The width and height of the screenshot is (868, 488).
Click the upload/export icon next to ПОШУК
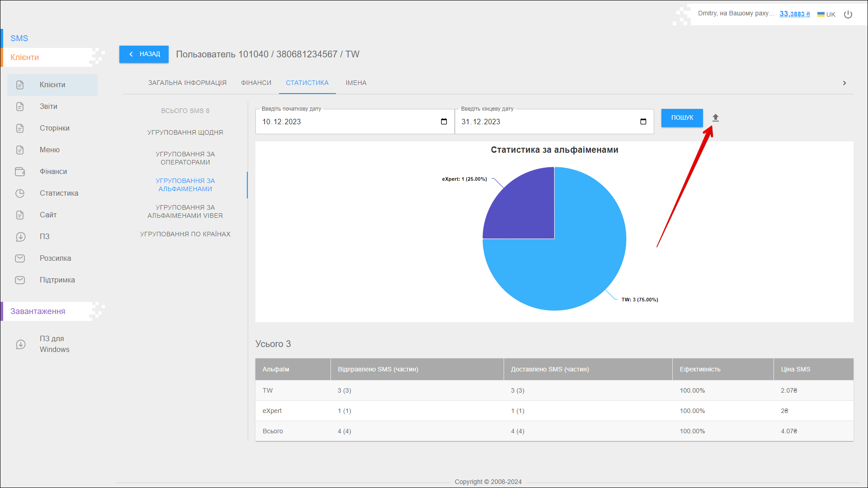point(715,118)
